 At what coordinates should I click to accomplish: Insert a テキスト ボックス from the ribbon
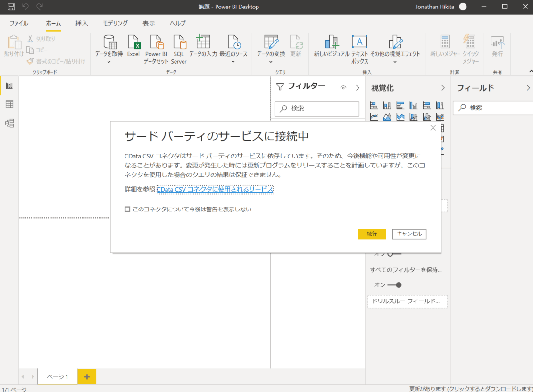click(359, 50)
